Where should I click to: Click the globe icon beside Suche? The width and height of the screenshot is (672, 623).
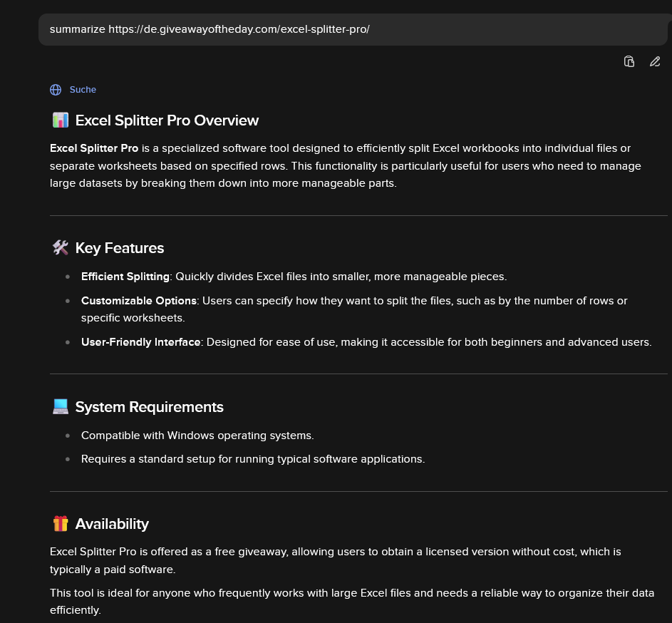(56, 90)
